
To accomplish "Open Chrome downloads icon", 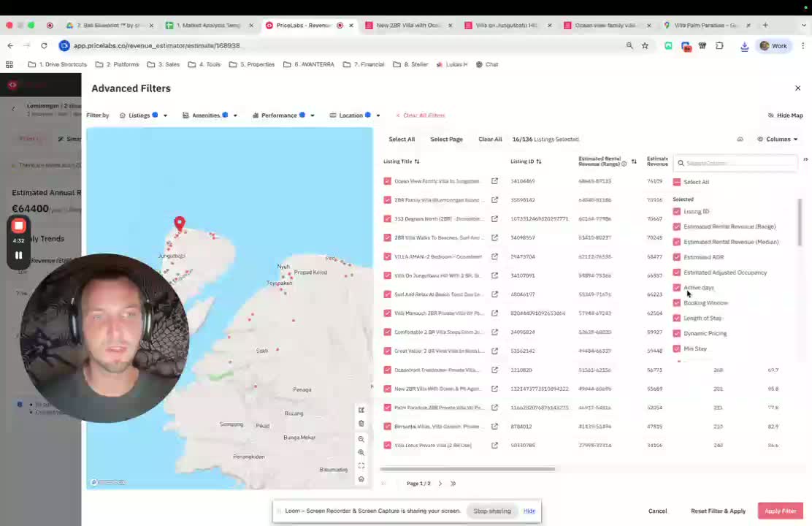I will [x=744, y=46].
